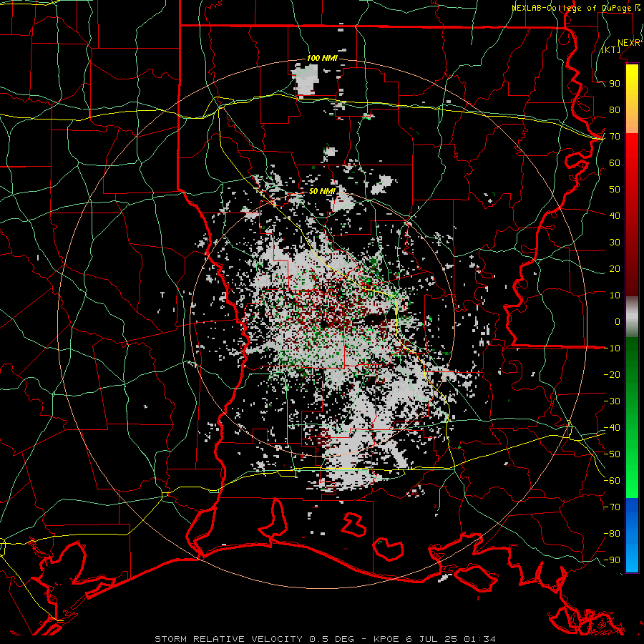This screenshot has height=644, width=644.
Task: Click the 'KPOE 6 JUL 25 01:34' timestamp
Action: (x=434, y=639)
